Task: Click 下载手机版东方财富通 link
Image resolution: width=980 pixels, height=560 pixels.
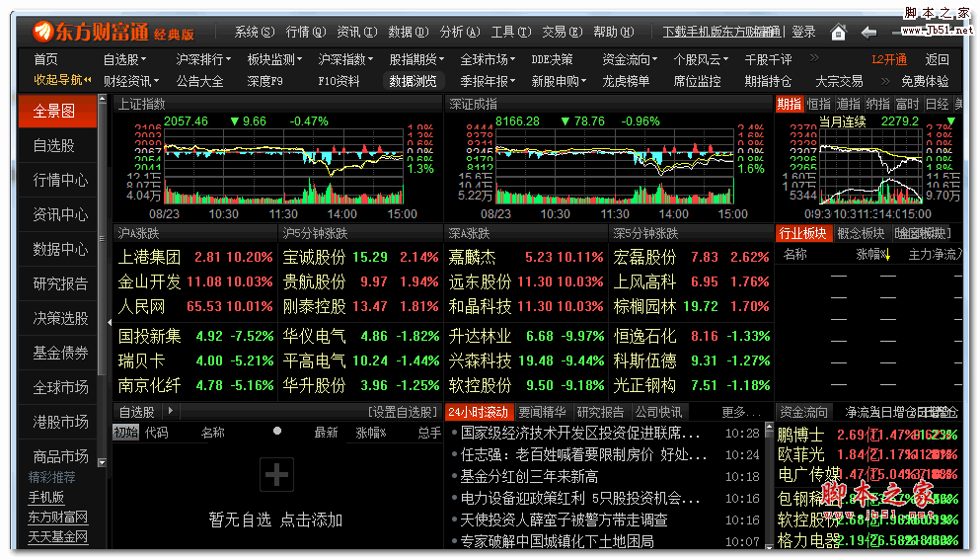Action: click(x=721, y=32)
